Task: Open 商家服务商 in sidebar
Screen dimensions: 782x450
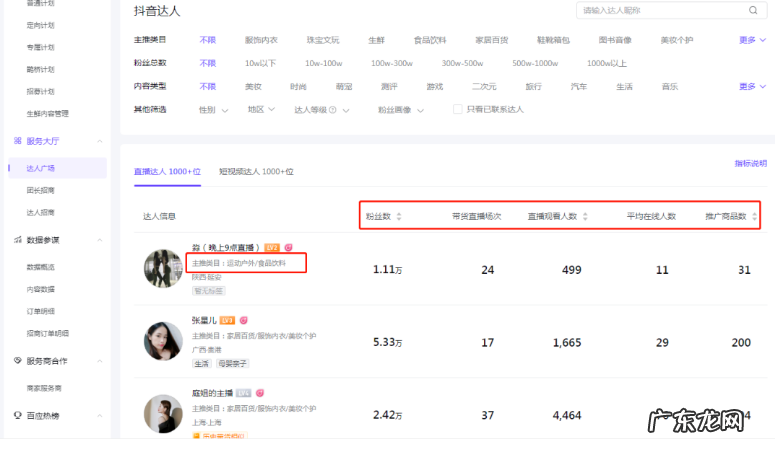Action: click(44, 388)
